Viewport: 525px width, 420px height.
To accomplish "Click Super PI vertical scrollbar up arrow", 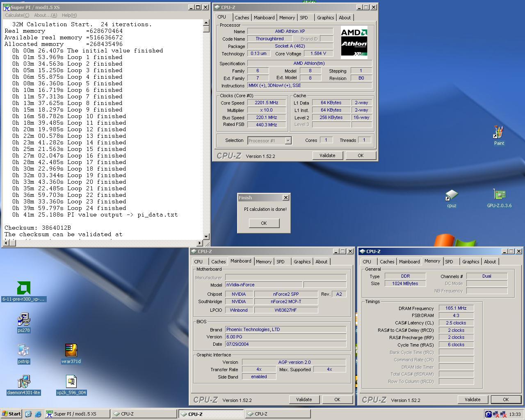I will pos(206,23).
